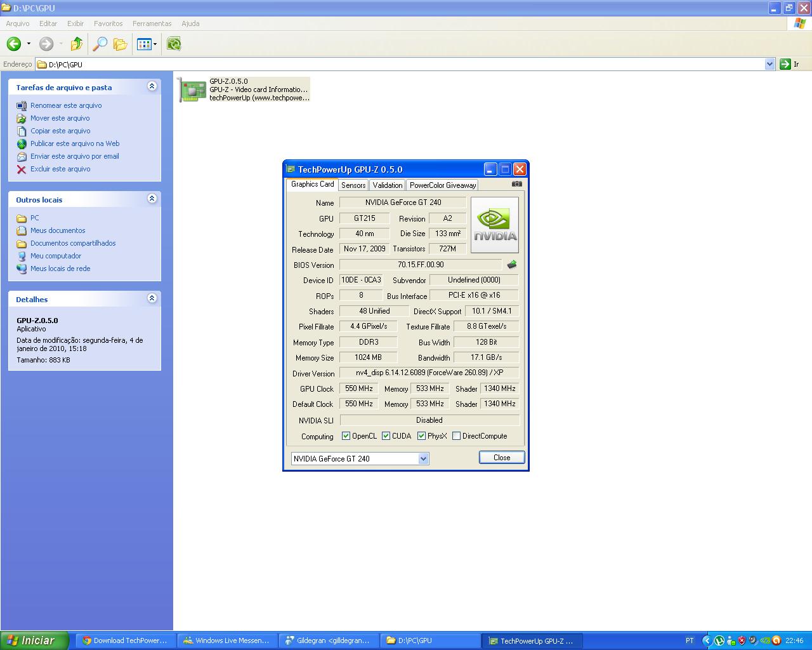Toggle the DirectCompute checkbox
This screenshot has width=812, height=650.
click(456, 436)
